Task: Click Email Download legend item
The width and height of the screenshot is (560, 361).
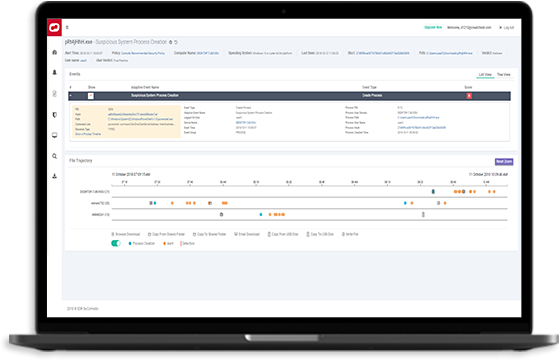Action: click(x=247, y=234)
